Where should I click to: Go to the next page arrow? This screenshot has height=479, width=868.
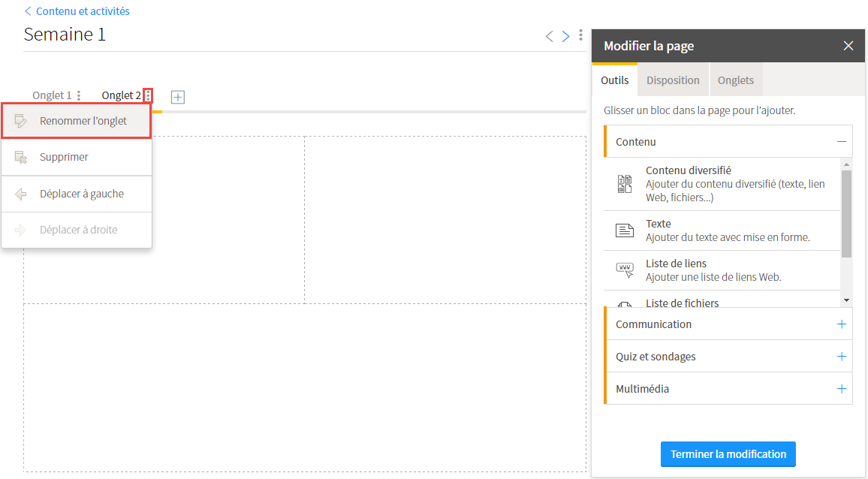pyautogui.click(x=565, y=36)
